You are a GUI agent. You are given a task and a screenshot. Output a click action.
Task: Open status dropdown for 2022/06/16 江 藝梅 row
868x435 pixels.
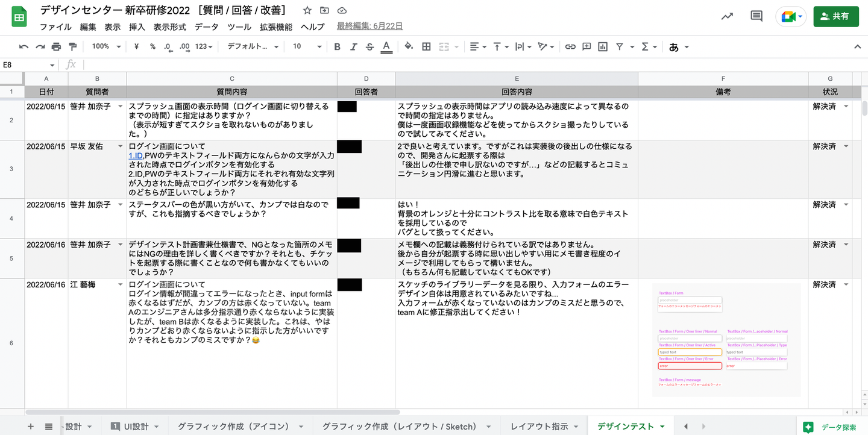point(846,284)
